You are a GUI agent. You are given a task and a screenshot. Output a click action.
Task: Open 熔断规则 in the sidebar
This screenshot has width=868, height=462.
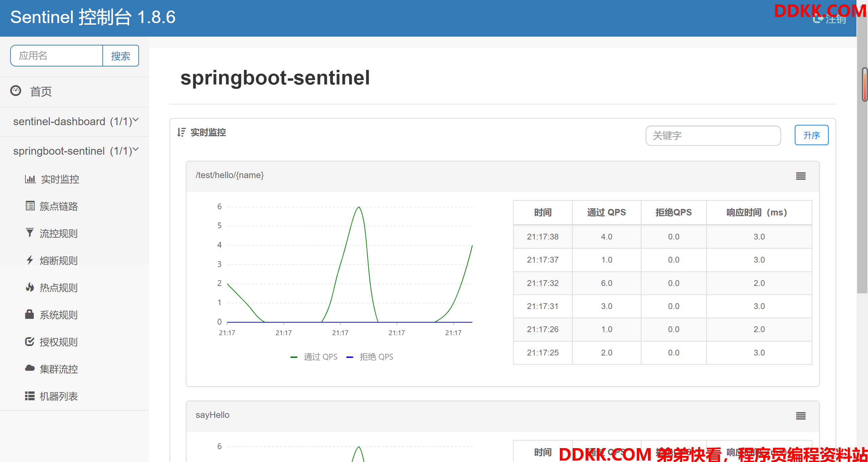(59, 261)
